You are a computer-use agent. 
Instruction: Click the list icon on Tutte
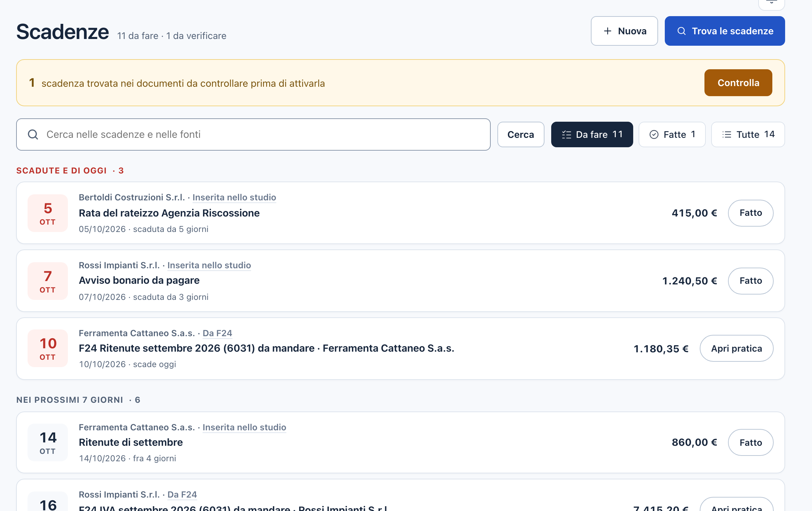click(727, 135)
